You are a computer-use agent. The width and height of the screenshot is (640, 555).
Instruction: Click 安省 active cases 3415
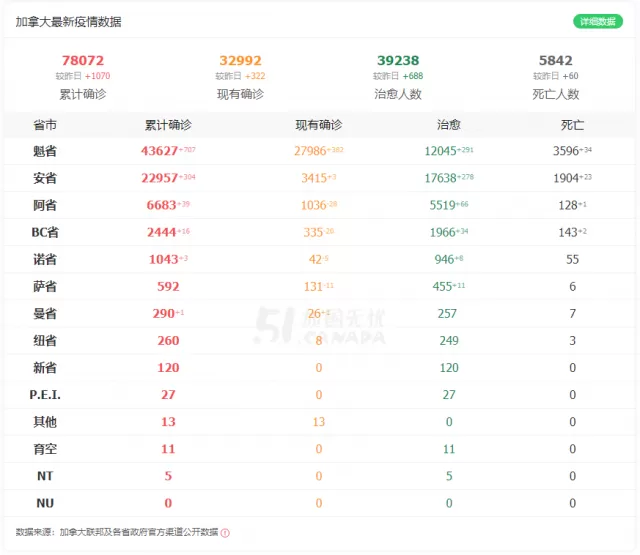click(x=314, y=178)
